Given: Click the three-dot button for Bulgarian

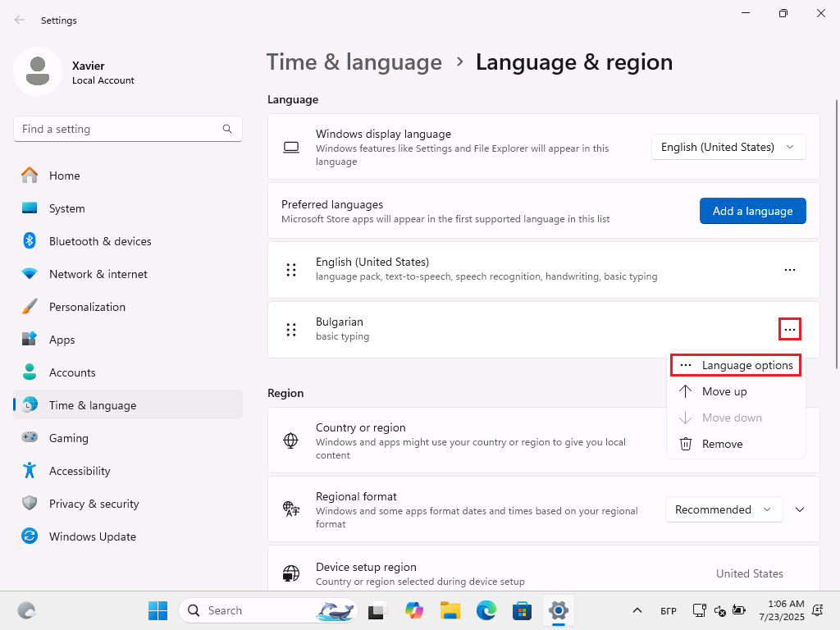Looking at the screenshot, I should (790, 330).
